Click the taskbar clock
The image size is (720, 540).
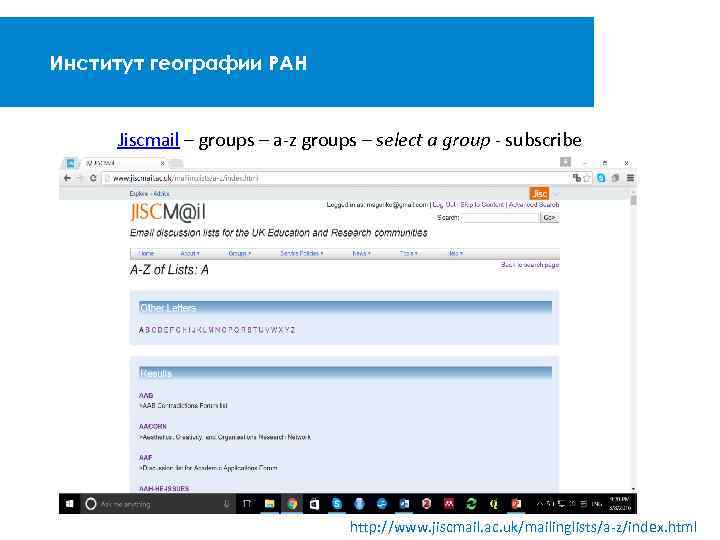(x=620, y=504)
